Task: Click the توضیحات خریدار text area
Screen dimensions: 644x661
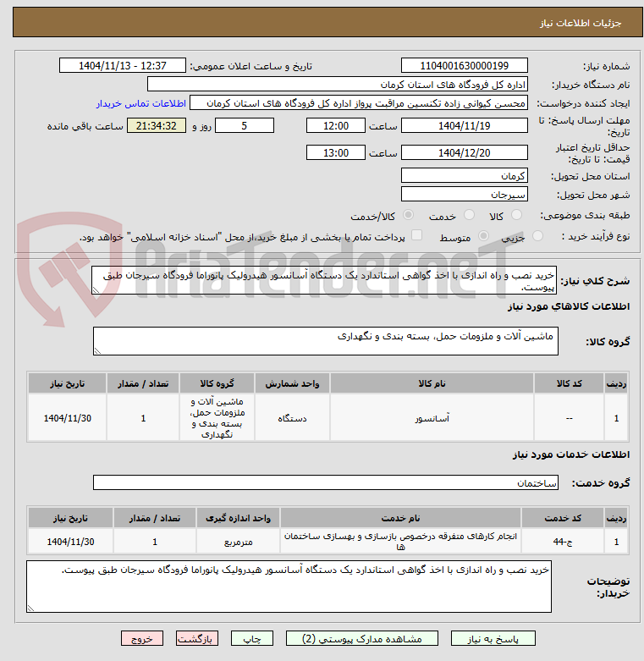Action: (x=289, y=587)
